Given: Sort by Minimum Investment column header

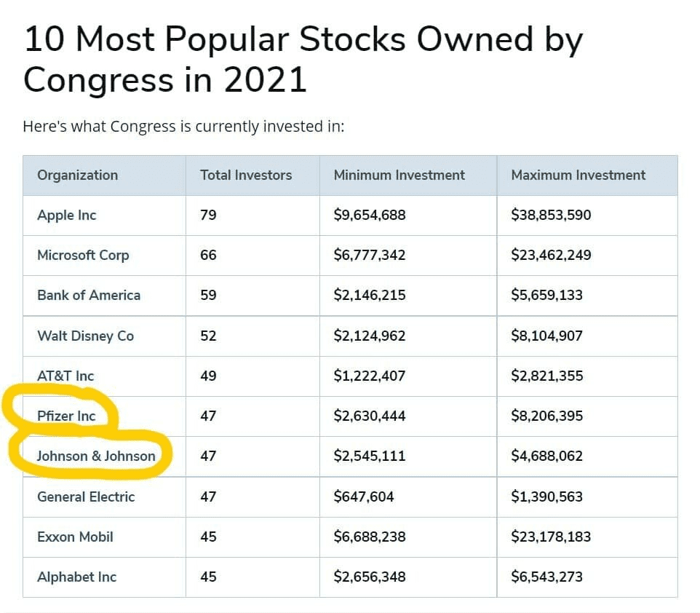Looking at the screenshot, I should 399,175.
